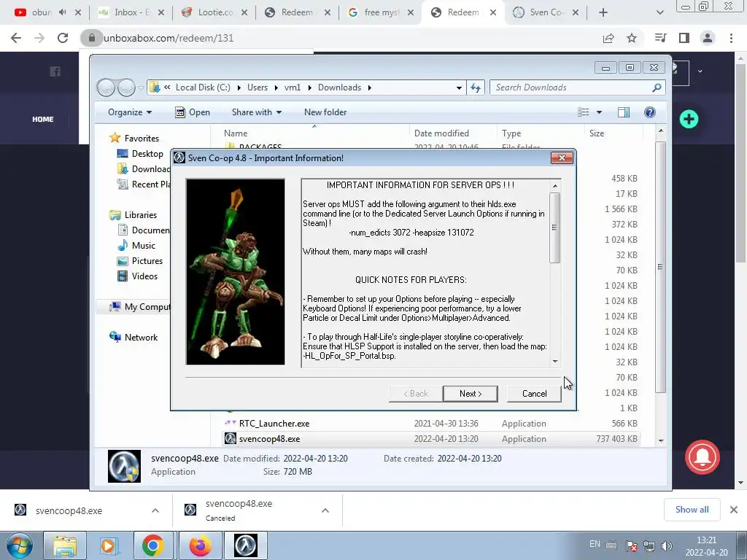The height and width of the screenshot is (560, 747).
Task: Select the RTC_Launcher.exe file
Action: pyautogui.click(x=274, y=424)
